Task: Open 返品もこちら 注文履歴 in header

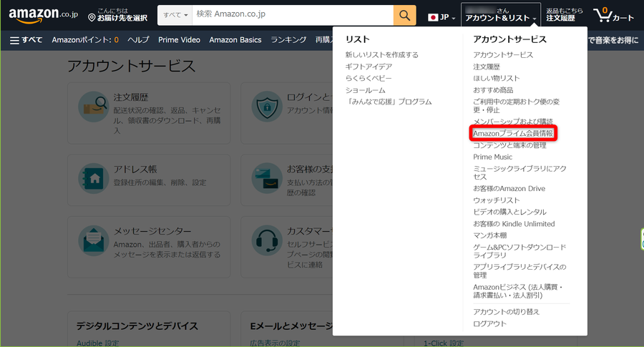Action: tap(565, 15)
